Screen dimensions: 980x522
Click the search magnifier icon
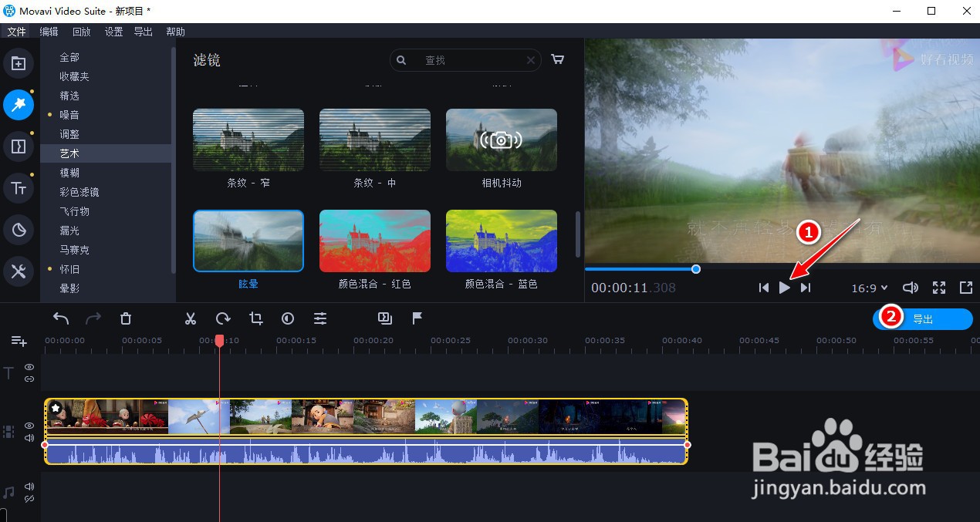coord(401,60)
